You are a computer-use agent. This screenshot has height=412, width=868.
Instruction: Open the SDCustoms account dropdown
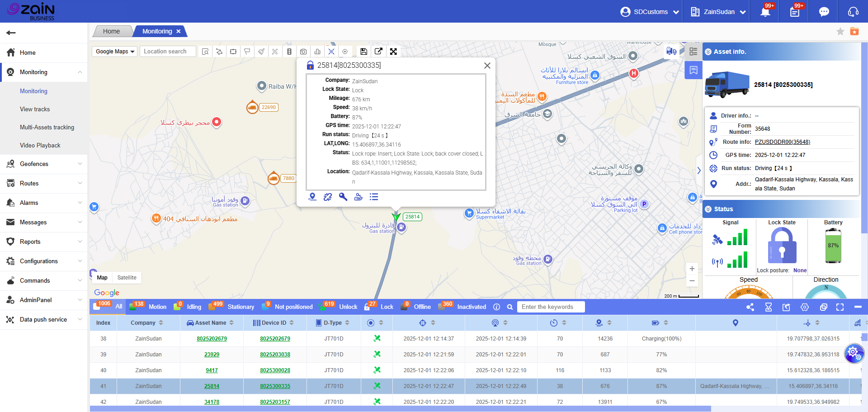(x=650, y=12)
